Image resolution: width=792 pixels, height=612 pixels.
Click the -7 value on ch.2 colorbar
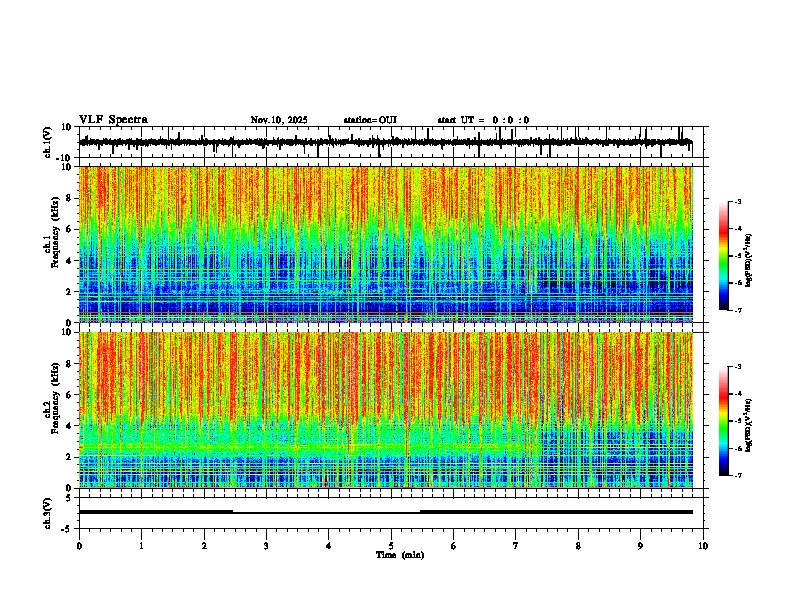[x=737, y=475]
